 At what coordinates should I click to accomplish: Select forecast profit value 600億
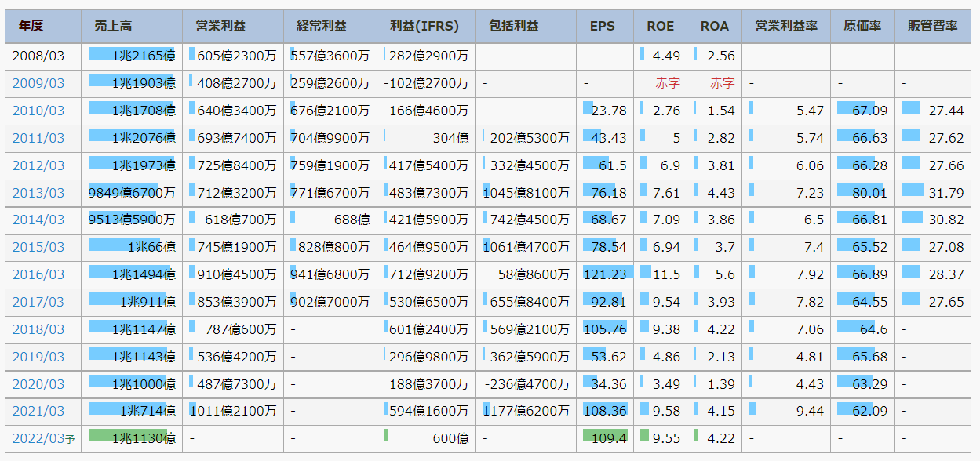coord(450,438)
